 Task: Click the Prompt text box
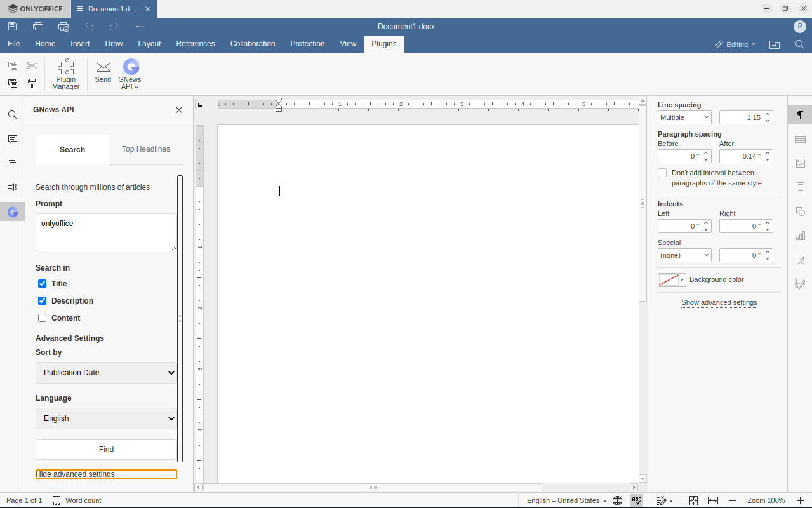pyautogui.click(x=106, y=232)
